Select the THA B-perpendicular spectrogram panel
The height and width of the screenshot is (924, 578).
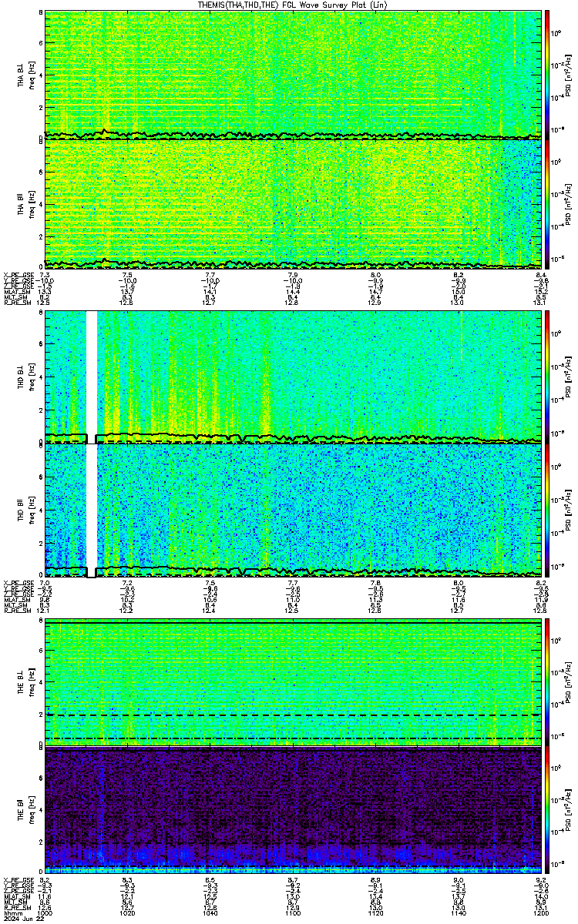tap(293, 75)
